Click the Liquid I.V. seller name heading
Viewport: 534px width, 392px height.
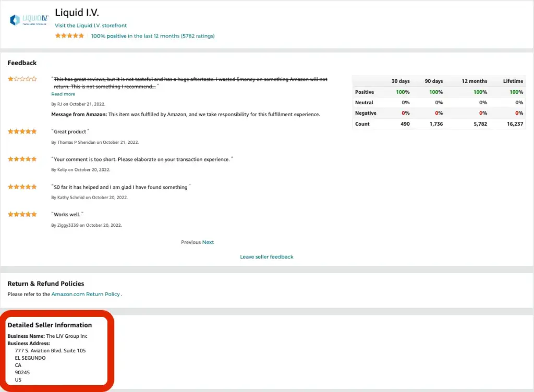point(77,13)
